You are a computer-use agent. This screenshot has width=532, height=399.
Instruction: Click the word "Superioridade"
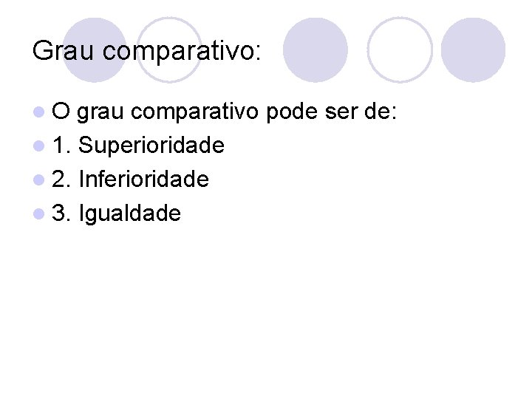coord(151,146)
